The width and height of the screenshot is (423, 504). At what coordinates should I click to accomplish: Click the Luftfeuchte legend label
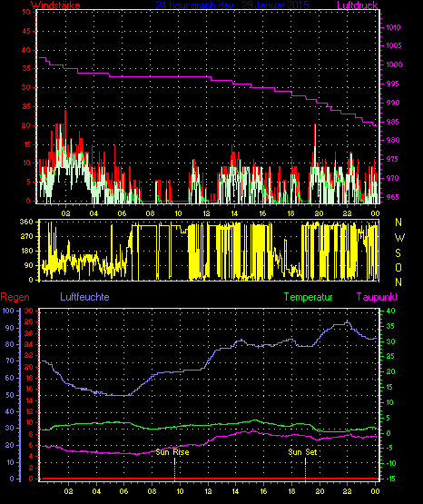tap(84, 297)
